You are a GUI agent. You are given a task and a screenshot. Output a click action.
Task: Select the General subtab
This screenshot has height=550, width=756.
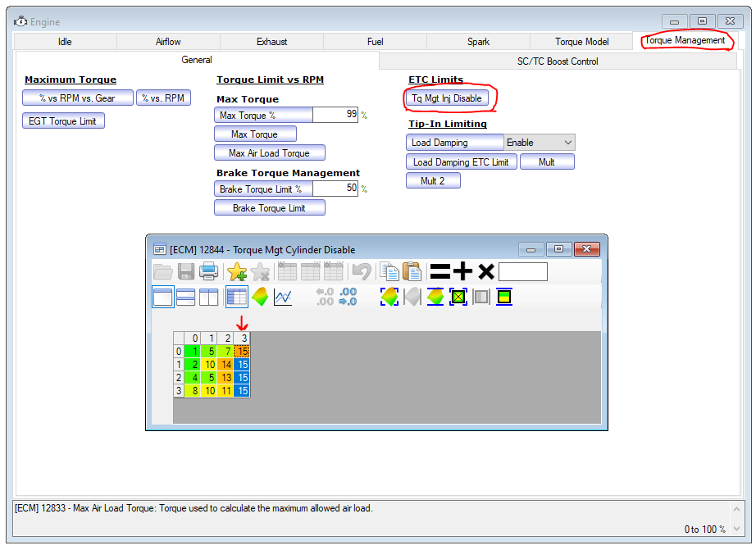click(x=197, y=60)
